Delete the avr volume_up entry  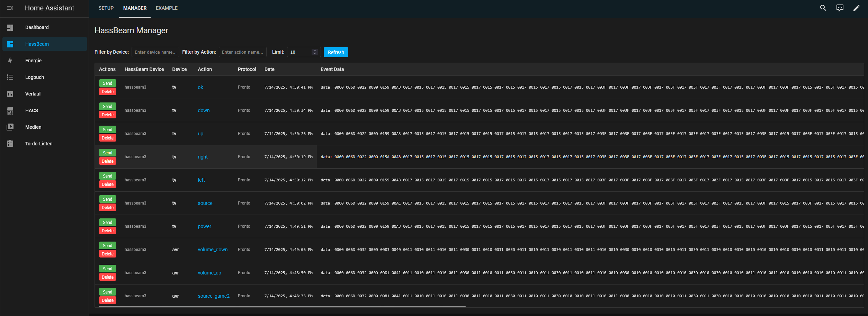[x=108, y=277]
